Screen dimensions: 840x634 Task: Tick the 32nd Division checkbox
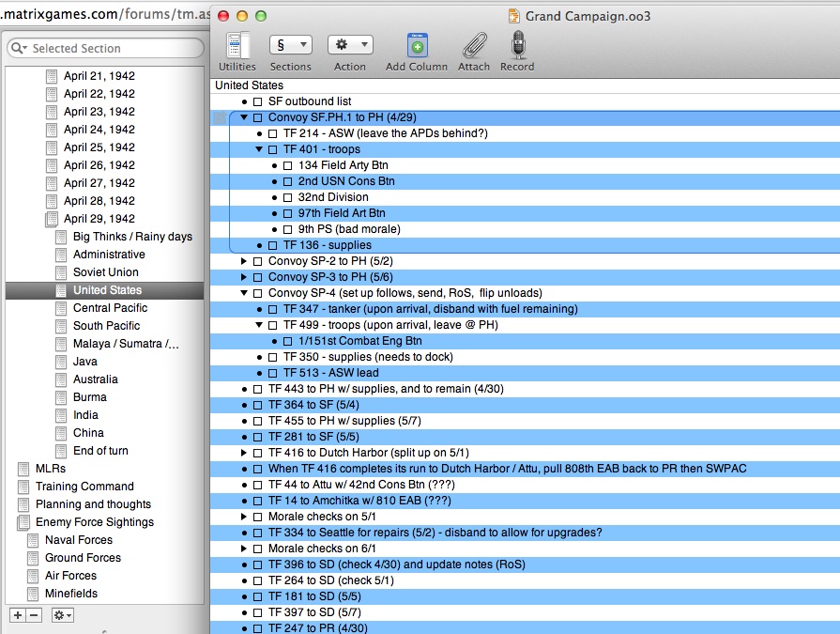(x=288, y=198)
